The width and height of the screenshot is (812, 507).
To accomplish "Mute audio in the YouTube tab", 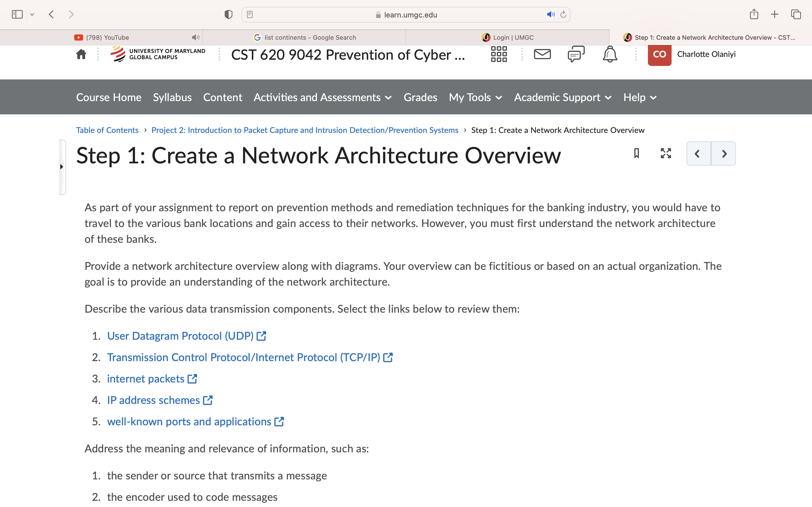I will 195,37.
